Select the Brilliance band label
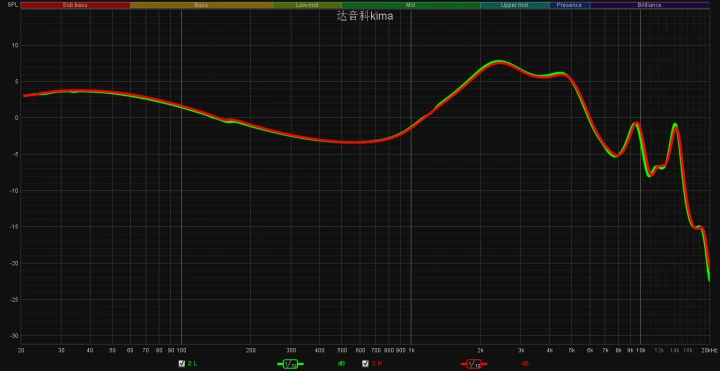The image size is (720, 371). pos(649,5)
